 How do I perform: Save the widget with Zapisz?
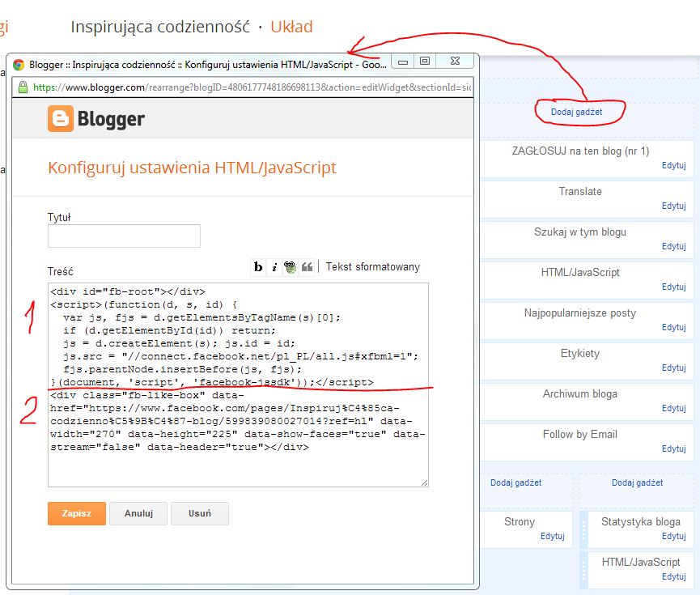pos(77,513)
